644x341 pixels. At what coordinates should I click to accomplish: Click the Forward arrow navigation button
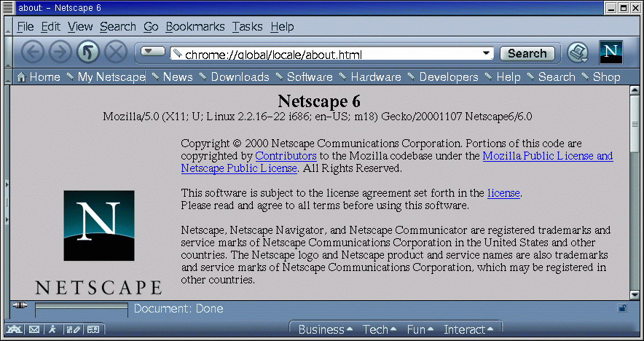(x=60, y=52)
